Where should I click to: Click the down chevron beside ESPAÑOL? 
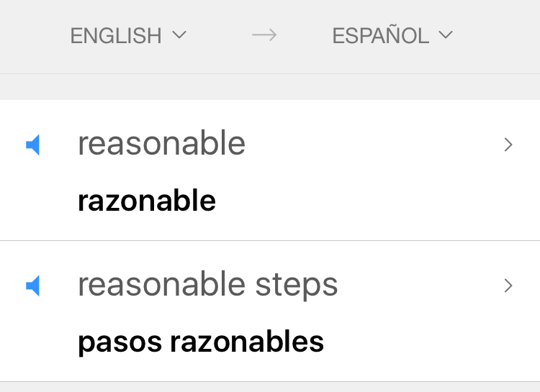coord(446,35)
